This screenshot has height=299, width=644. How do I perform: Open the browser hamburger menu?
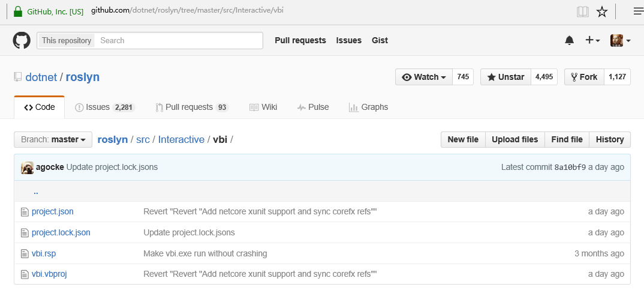click(x=638, y=11)
